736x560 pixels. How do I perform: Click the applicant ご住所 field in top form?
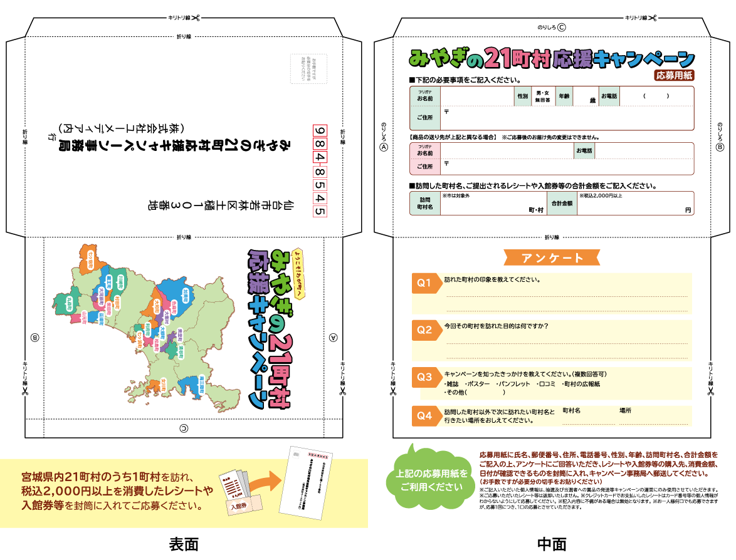tap(567, 118)
